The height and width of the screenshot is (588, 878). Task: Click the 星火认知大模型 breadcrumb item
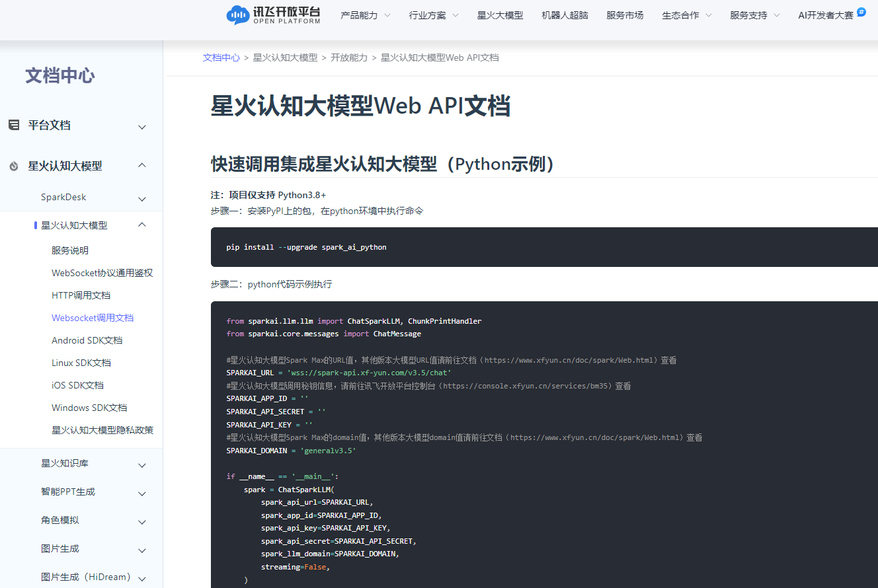pyautogui.click(x=285, y=57)
